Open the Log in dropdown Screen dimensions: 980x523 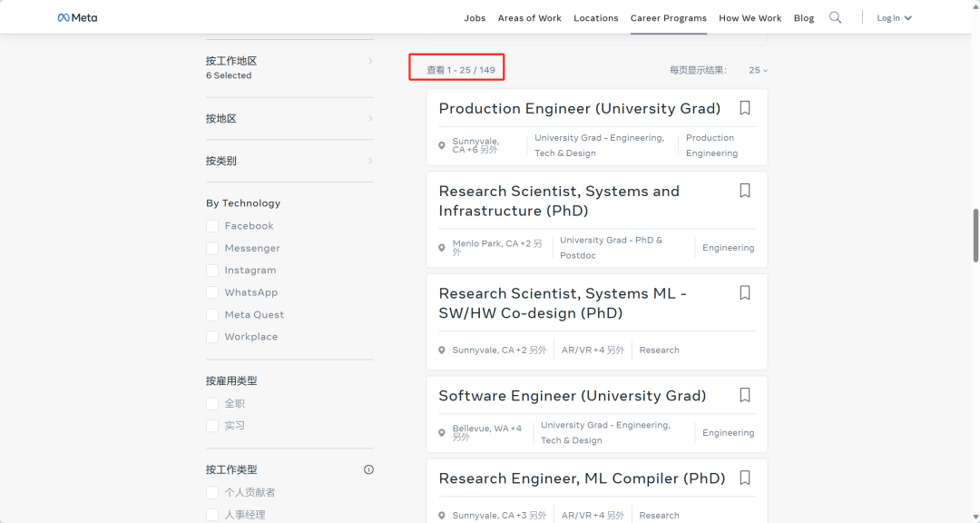click(x=895, y=18)
